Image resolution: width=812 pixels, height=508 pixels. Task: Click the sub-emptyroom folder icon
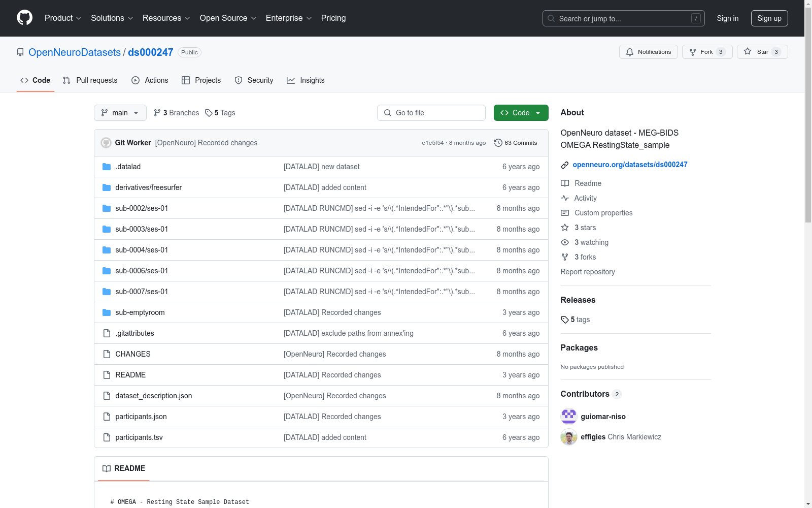(107, 312)
